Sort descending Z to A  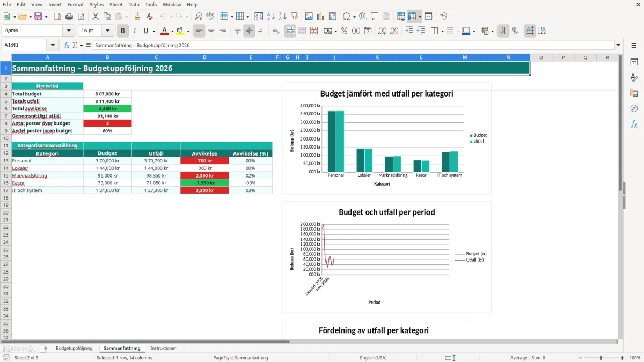point(282,17)
